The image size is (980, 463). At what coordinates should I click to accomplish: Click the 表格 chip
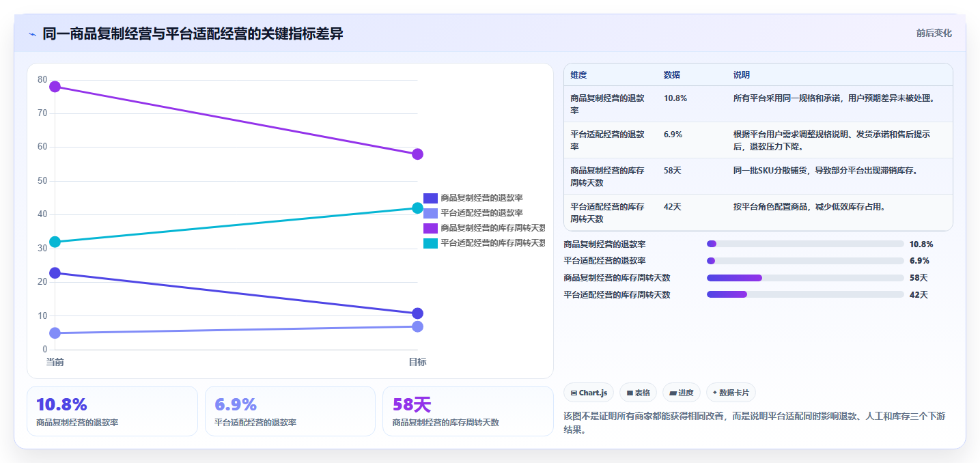[x=638, y=393]
